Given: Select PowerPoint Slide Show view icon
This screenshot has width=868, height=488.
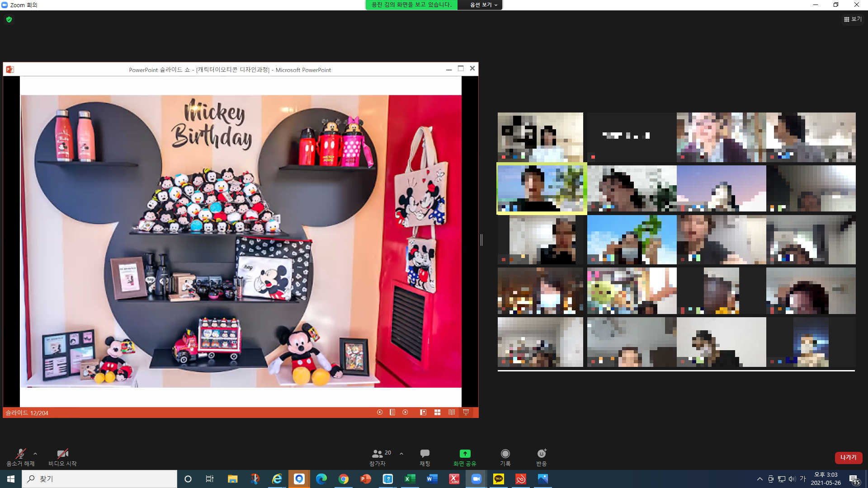Looking at the screenshot, I should [x=466, y=412].
